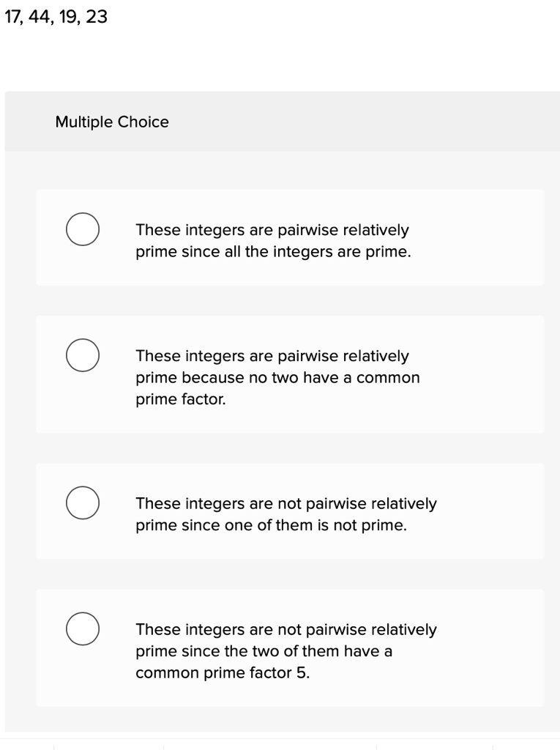Choose the answer about no common prime factor
This screenshot has width=560, height=750.
(277, 377)
